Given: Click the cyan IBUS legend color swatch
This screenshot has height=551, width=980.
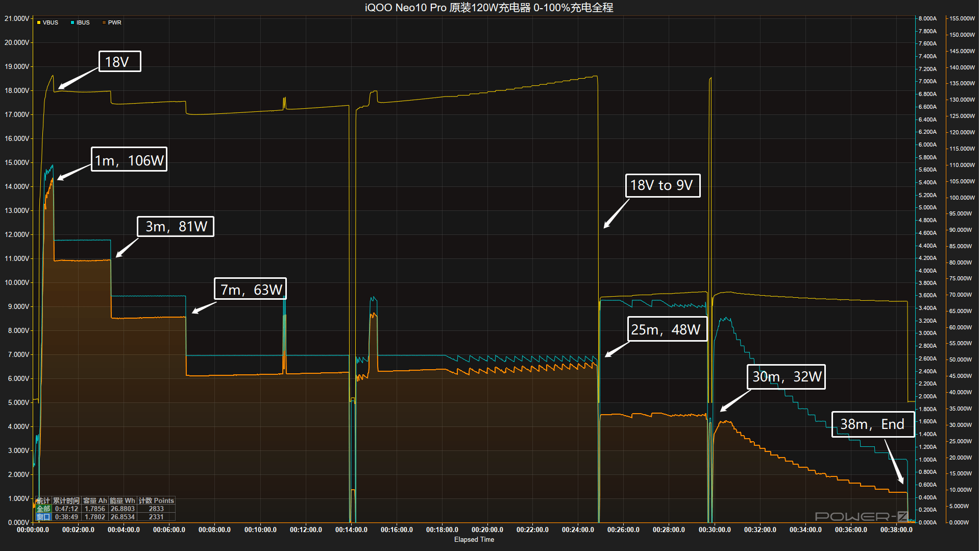Looking at the screenshot, I should [72, 22].
